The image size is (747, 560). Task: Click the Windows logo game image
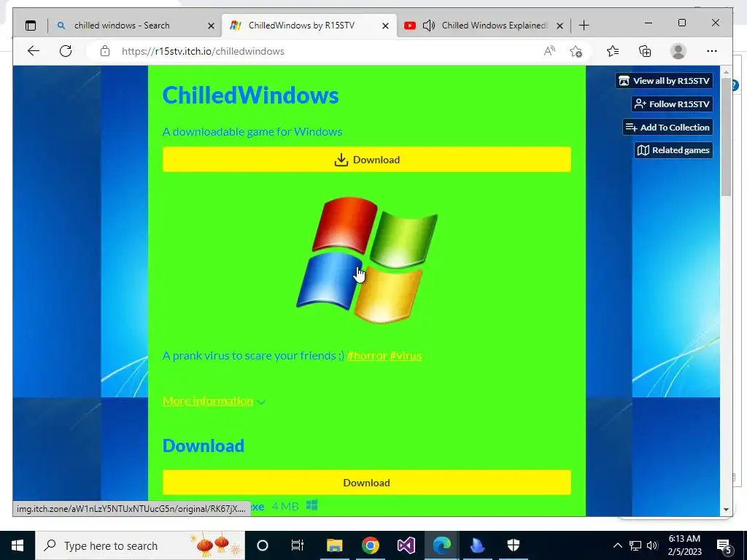(x=367, y=260)
